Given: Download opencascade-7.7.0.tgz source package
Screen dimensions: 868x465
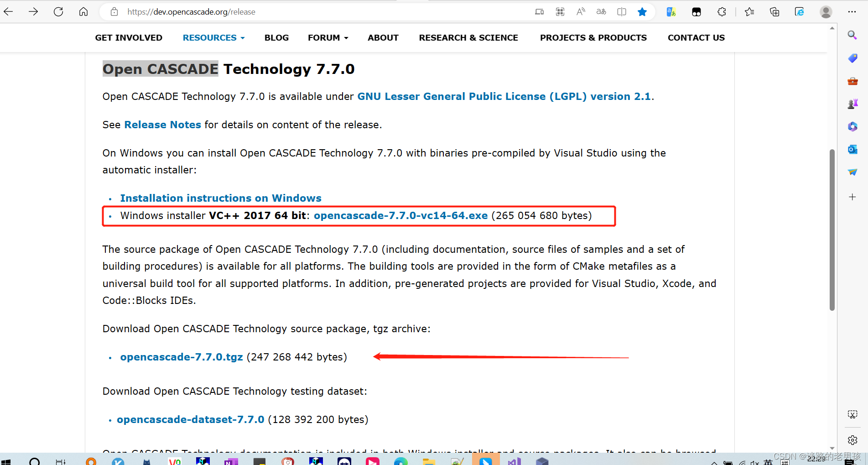Looking at the screenshot, I should click(182, 357).
